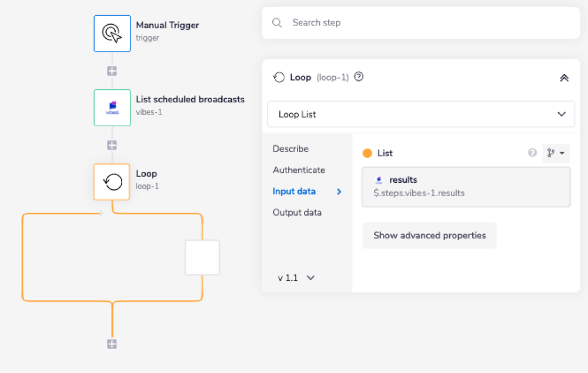This screenshot has width=588, height=373.
Task: Switch to the Describe tab
Action: point(290,149)
